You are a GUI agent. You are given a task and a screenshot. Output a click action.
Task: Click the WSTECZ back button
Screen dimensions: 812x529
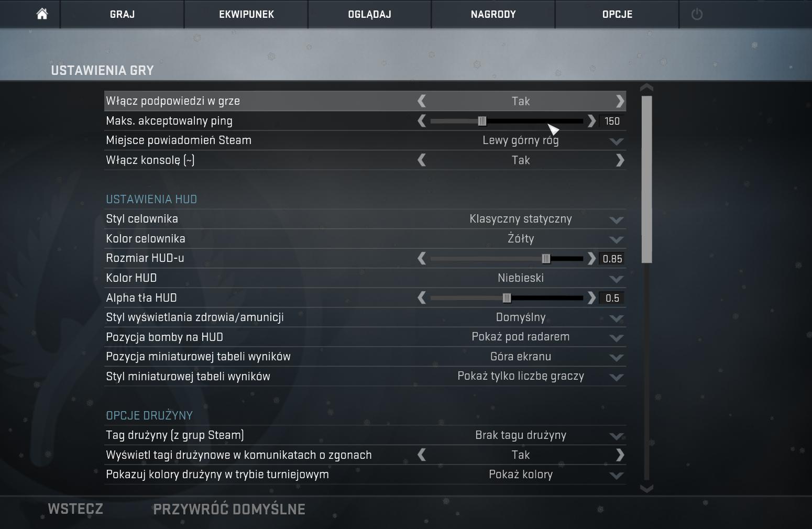[x=75, y=509]
